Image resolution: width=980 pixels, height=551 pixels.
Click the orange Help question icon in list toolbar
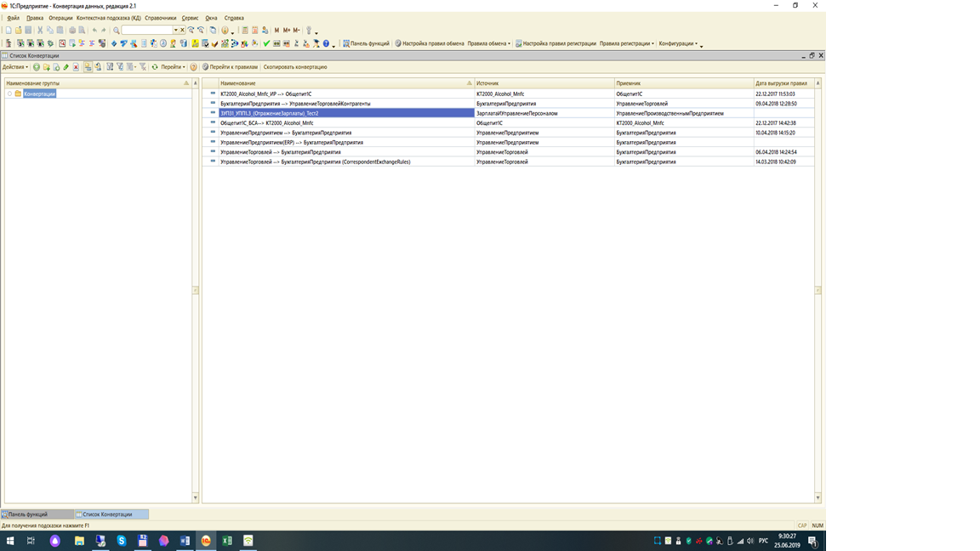194,67
